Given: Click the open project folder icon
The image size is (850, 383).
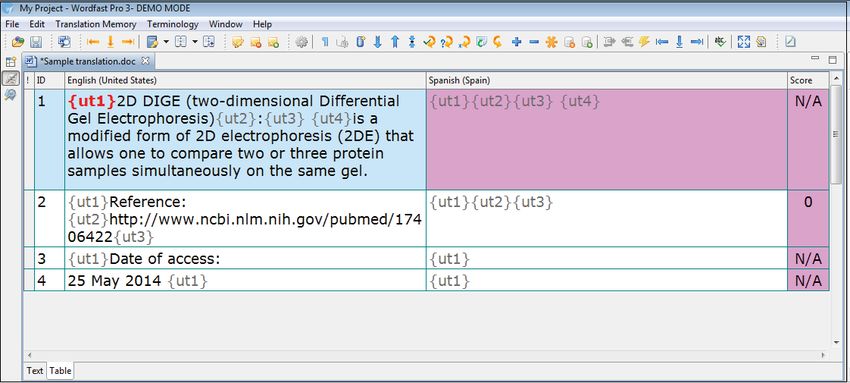Looking at the screenshot, I should (18, 42).
